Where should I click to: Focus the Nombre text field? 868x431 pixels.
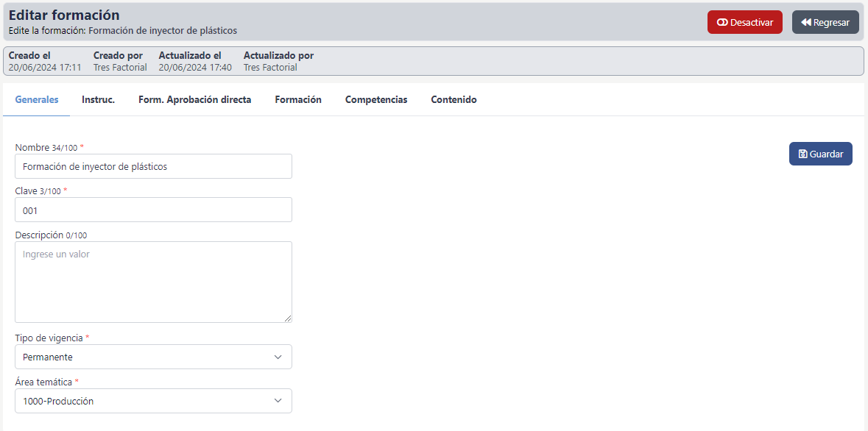[x=153, y=167]
